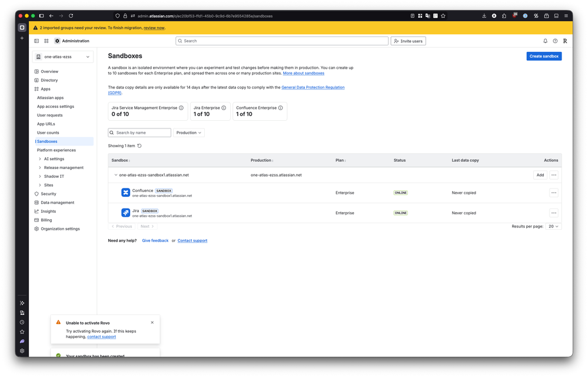Select App access settings

[x=55, y=107]
